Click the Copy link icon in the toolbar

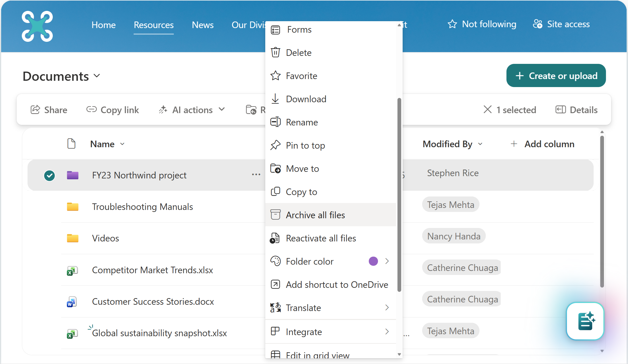click(91, 110)
